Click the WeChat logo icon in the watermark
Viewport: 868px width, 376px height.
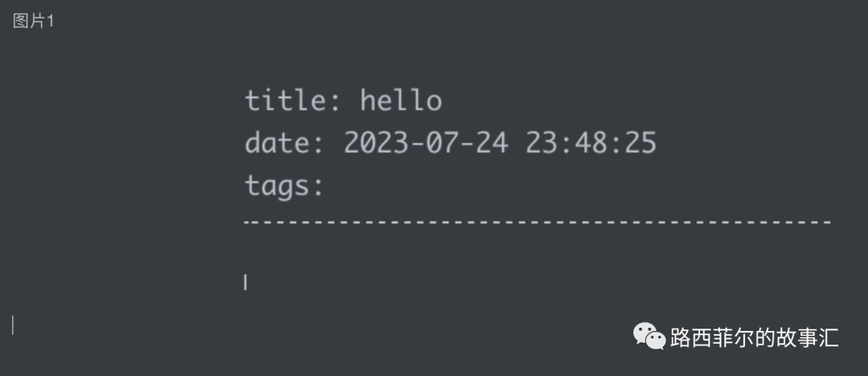click(649, 336)
